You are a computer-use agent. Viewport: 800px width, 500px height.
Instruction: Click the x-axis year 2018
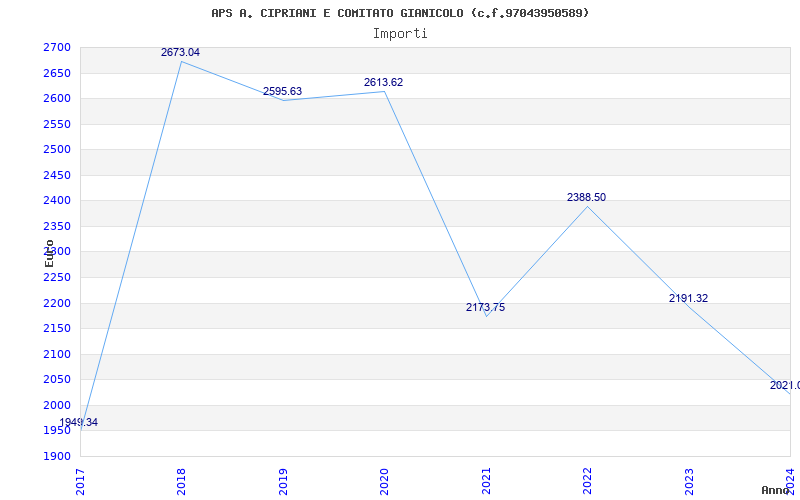182,481
